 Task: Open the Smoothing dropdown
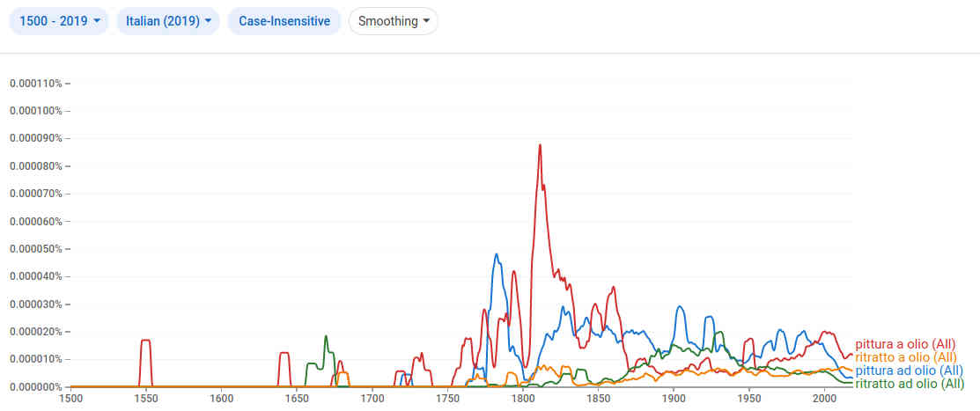click(393, 21)
